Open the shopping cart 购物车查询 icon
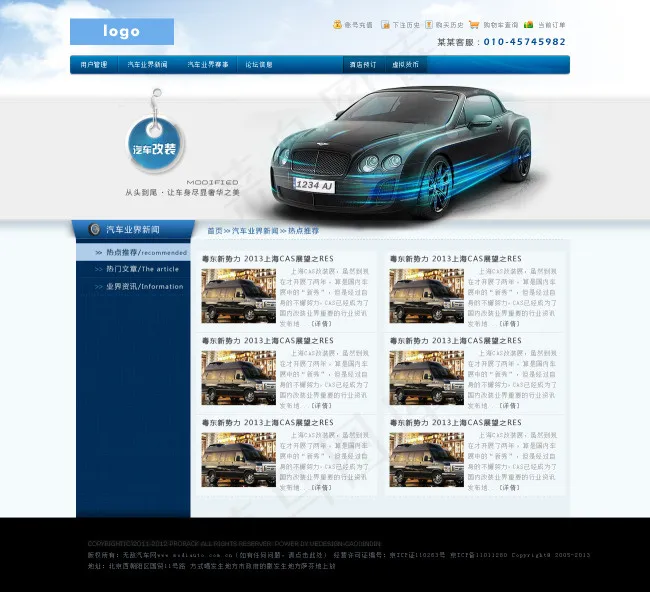 pos(474,24)
